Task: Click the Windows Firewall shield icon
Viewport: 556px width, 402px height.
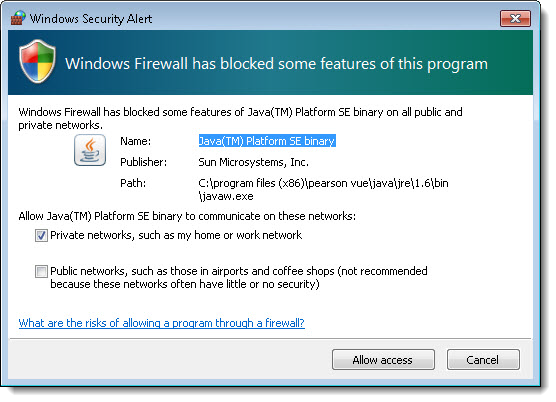Action: click(x=37, y=61)
